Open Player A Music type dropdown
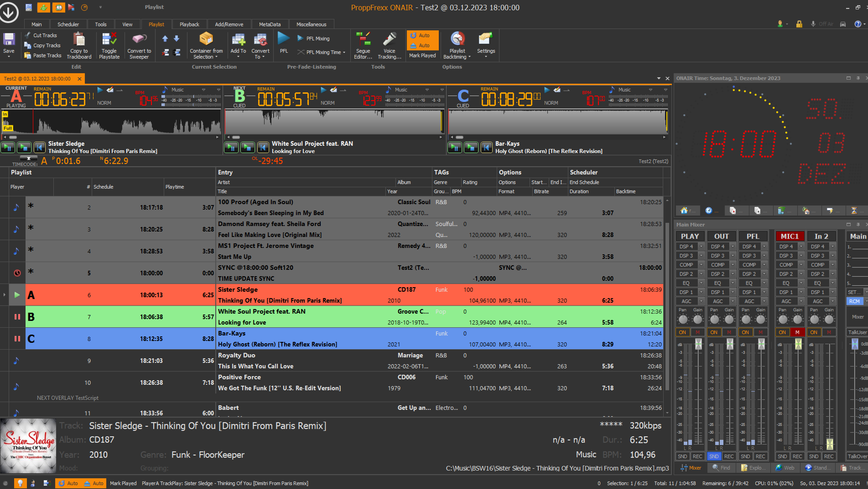 click(203, 90)
